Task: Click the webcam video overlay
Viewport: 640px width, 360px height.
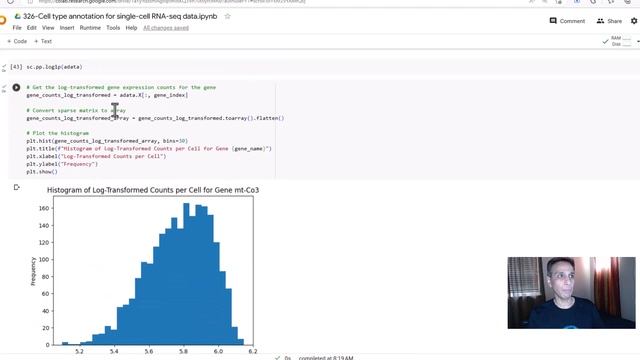Action: (x=571, y=293)
